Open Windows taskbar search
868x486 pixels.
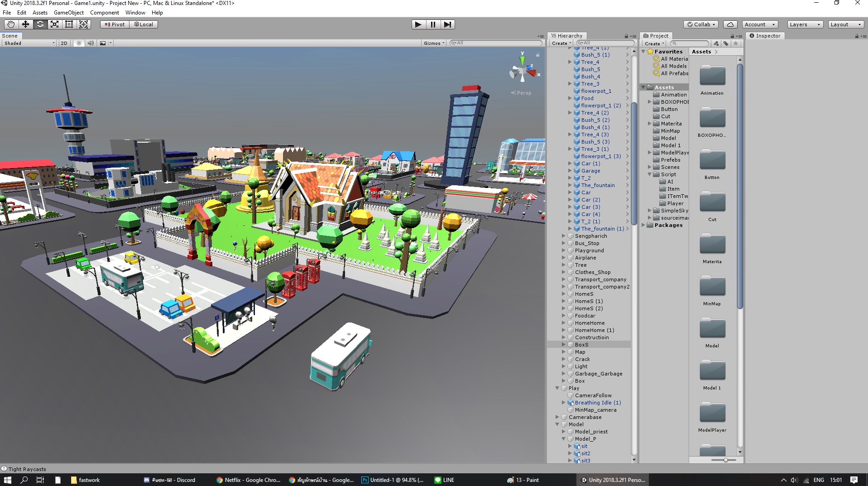[24, 480]
